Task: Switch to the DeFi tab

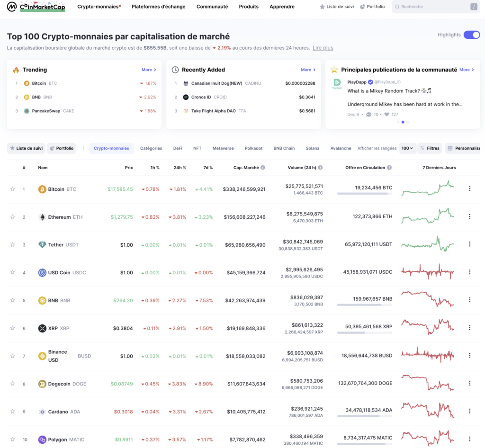Action: click(178, 148)
